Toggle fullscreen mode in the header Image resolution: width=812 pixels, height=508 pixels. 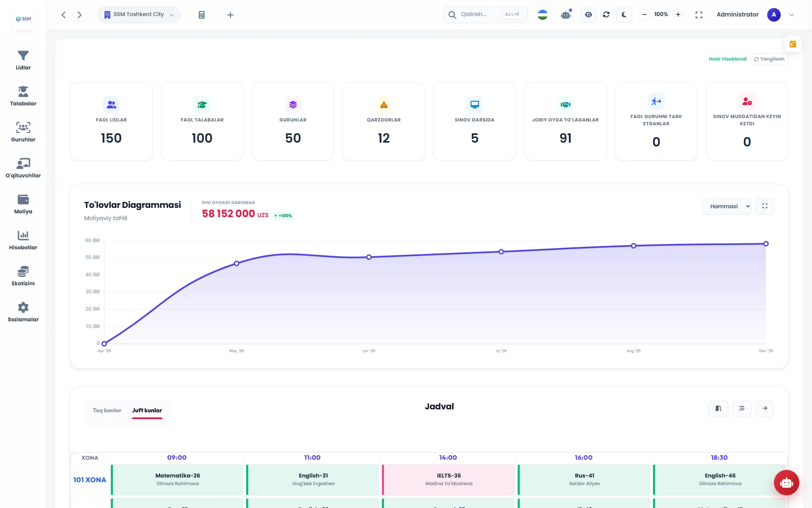[x=699, y=15]
